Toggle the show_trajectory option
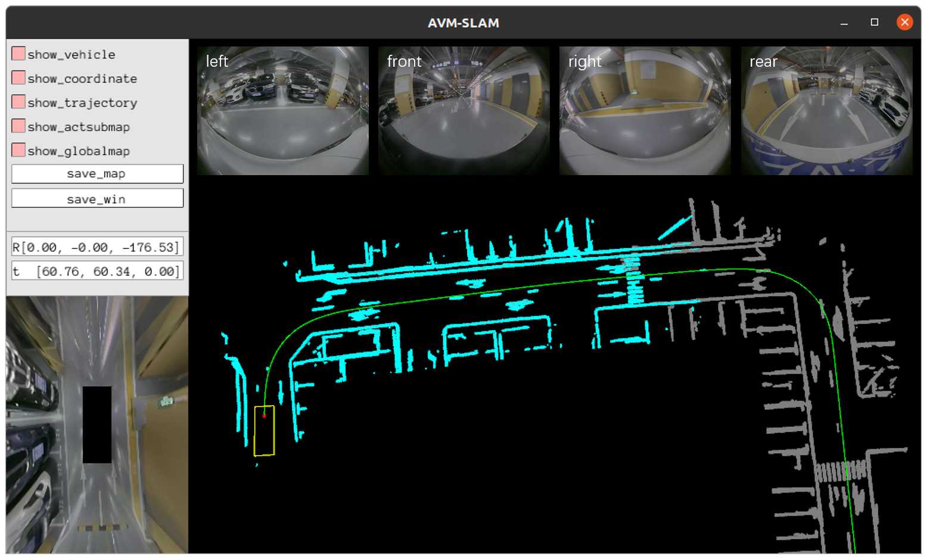 18,102
